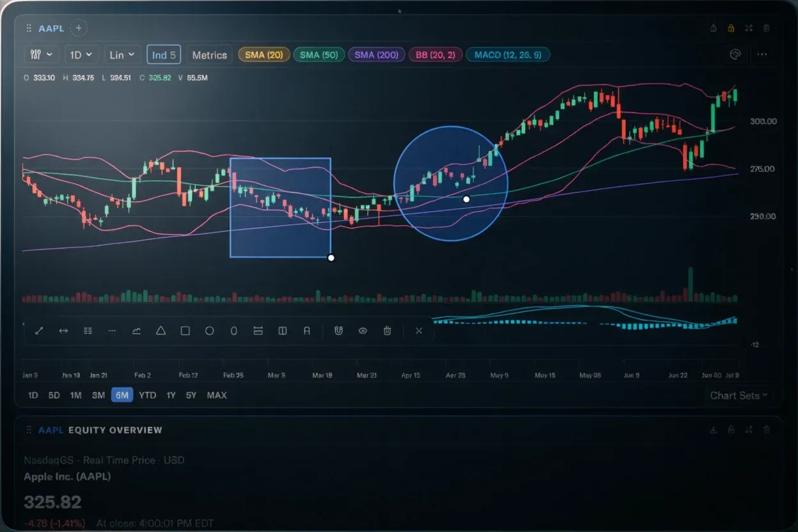Screen dimensions: 798x532
Task: Select the Fibonacci levels drawing tool
Action: 88,331
